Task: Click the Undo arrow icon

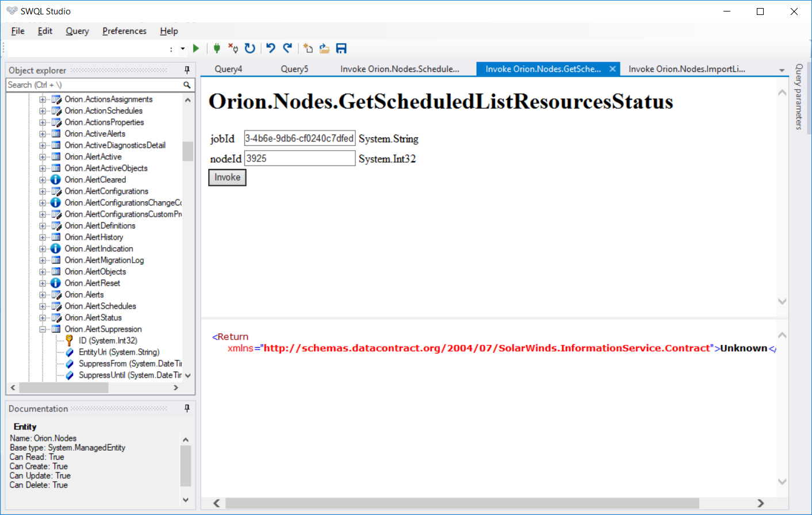Action: tap(271, 49)
